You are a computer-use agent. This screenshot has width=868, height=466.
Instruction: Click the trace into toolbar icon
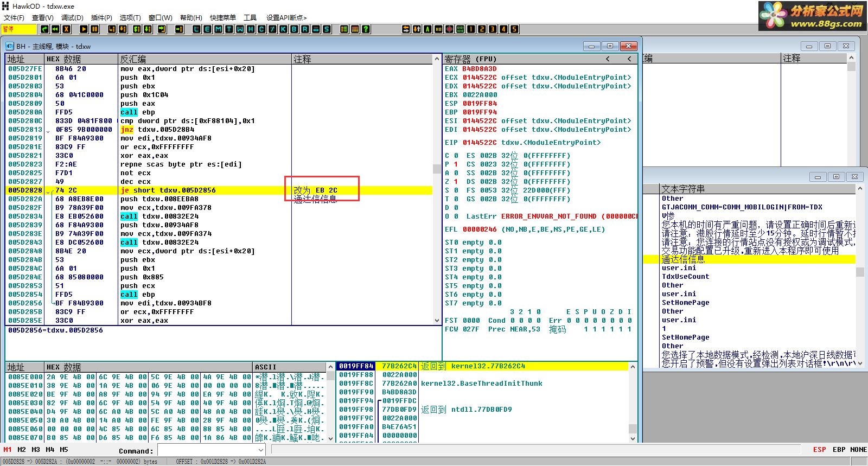pos(137,29)
